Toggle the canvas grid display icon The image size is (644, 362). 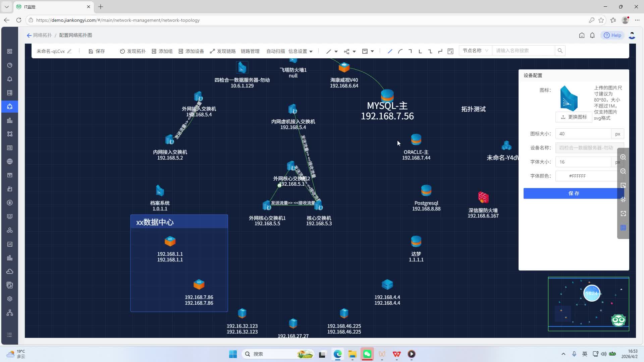623,228
